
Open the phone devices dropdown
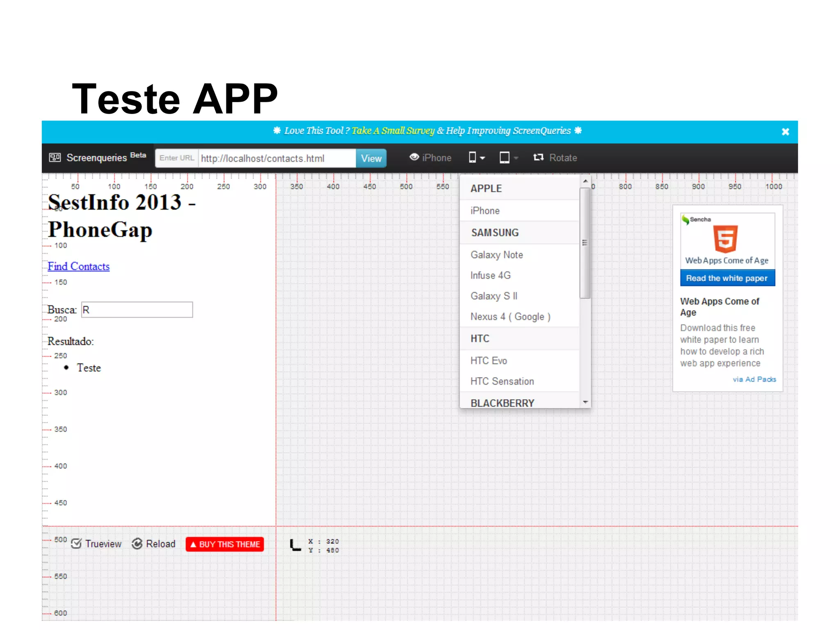477,157
